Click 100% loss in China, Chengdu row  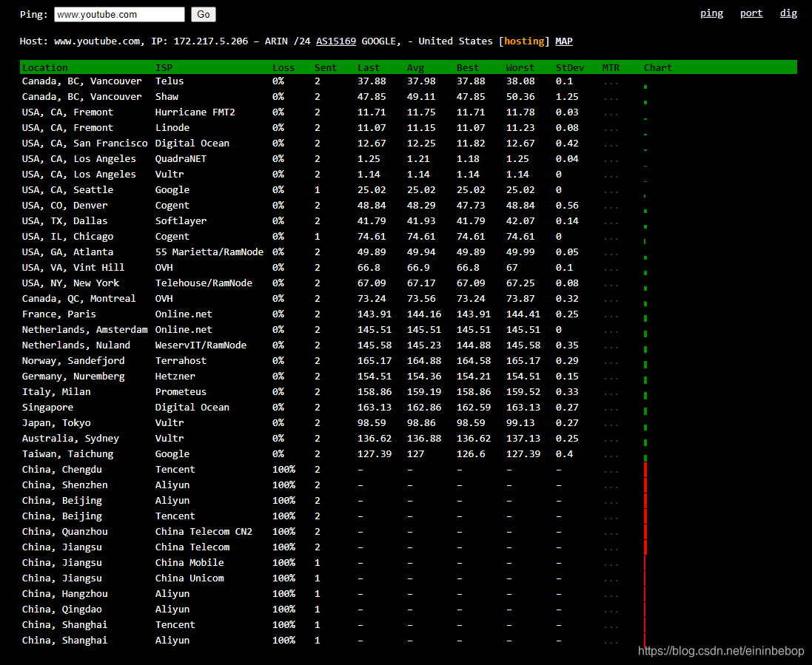click(283, 470)
